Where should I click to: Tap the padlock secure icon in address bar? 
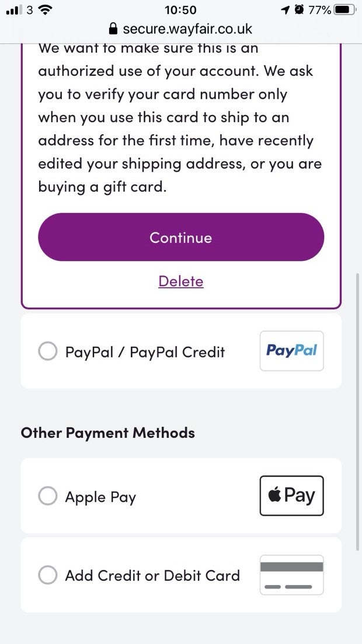point(113,29)
